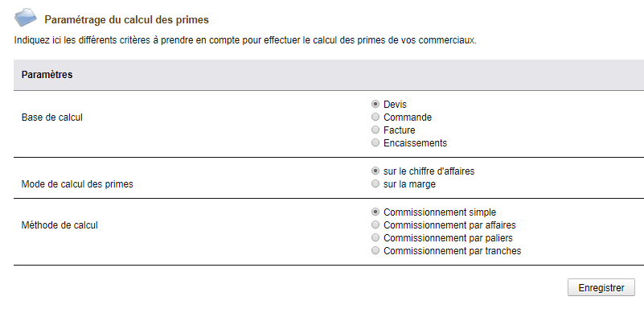Select Commissionnement par paliers radio button
This screenshot has height=309, width=644.
click(375, 237)
